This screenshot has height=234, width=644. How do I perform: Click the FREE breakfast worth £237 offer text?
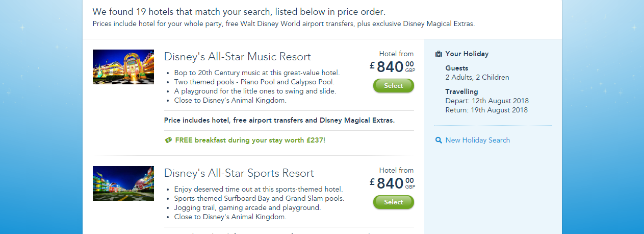(250, 140)
